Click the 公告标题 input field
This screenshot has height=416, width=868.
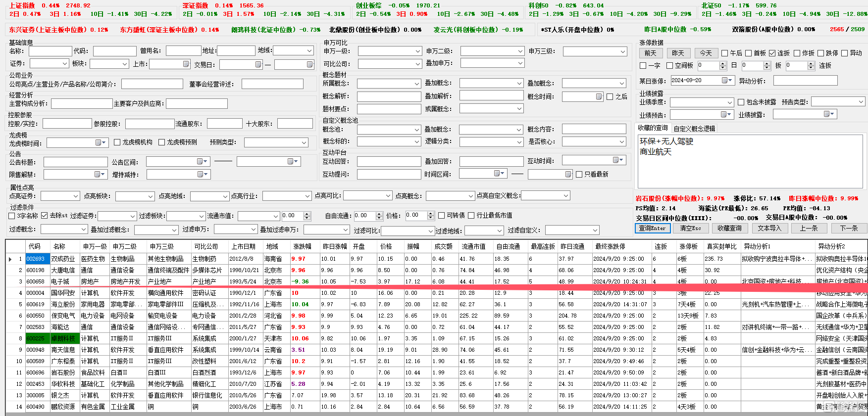[76, 162]
